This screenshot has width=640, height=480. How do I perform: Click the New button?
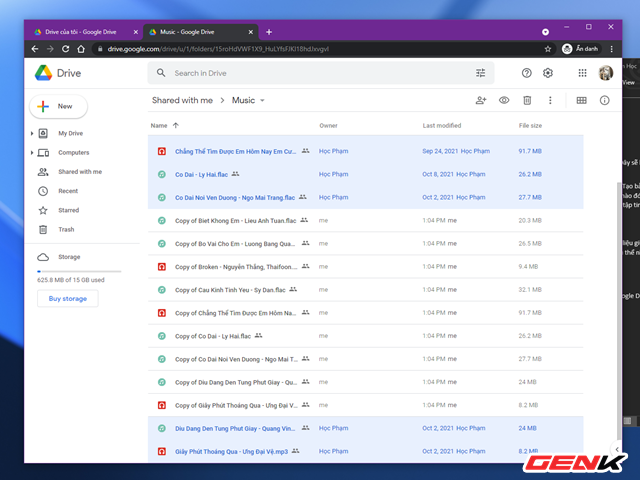58,107
